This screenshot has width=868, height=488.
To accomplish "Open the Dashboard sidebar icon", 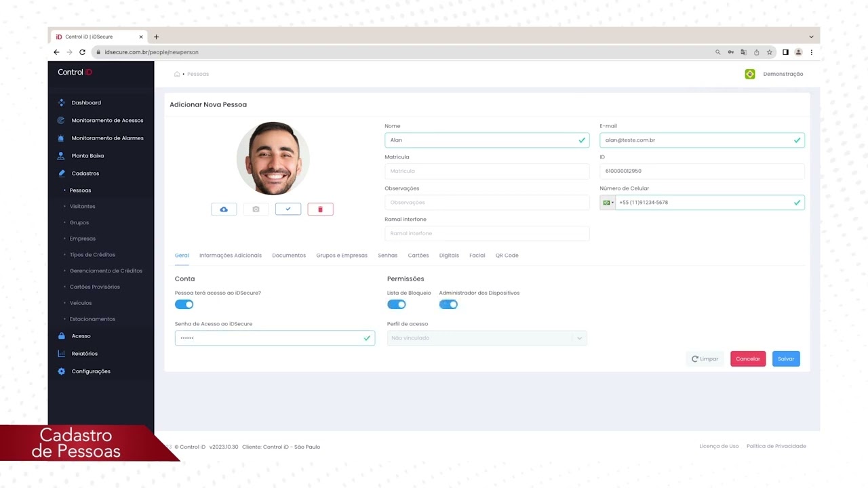I will 61,103.
